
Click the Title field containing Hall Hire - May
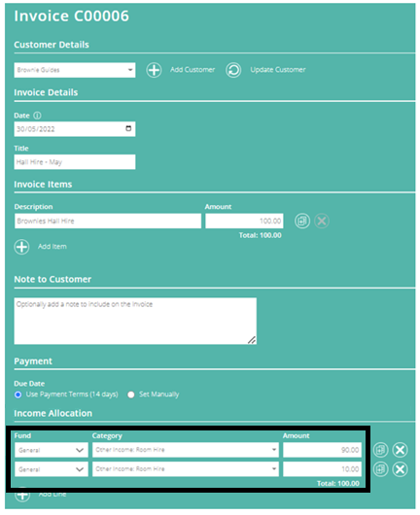tap(75, 162)
